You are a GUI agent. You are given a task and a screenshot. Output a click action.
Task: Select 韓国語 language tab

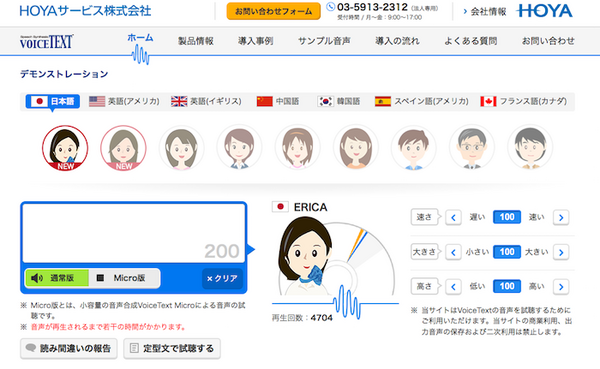tap(339, 101)
